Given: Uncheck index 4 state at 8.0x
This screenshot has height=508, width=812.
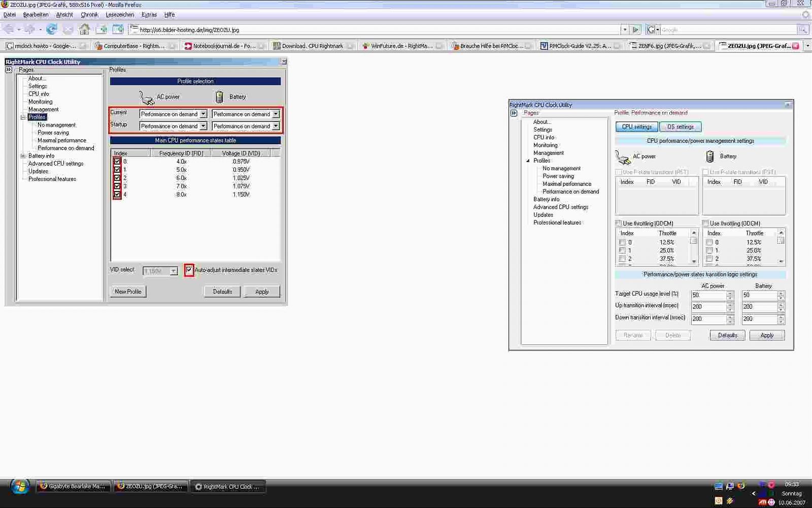Looking at the screenshot, I should click(117, 194).
